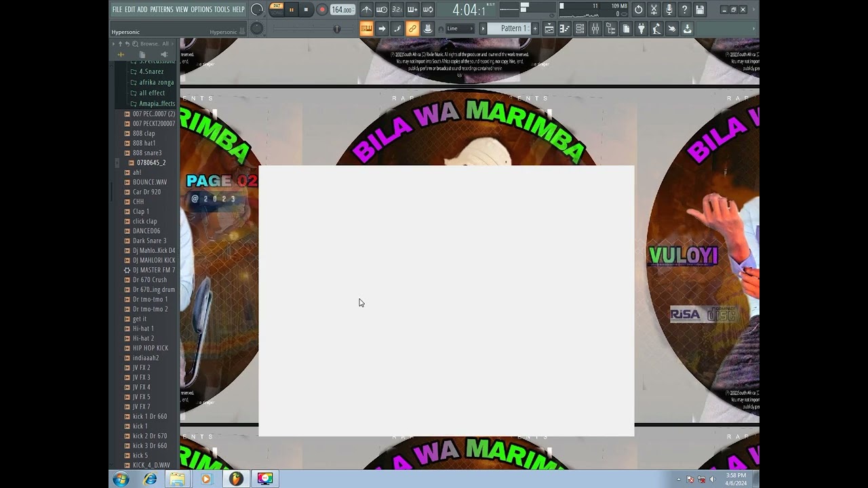Screen dimensions: 868x488
Task: Toggle the chain link multilink icon
Action: point(412,28)
